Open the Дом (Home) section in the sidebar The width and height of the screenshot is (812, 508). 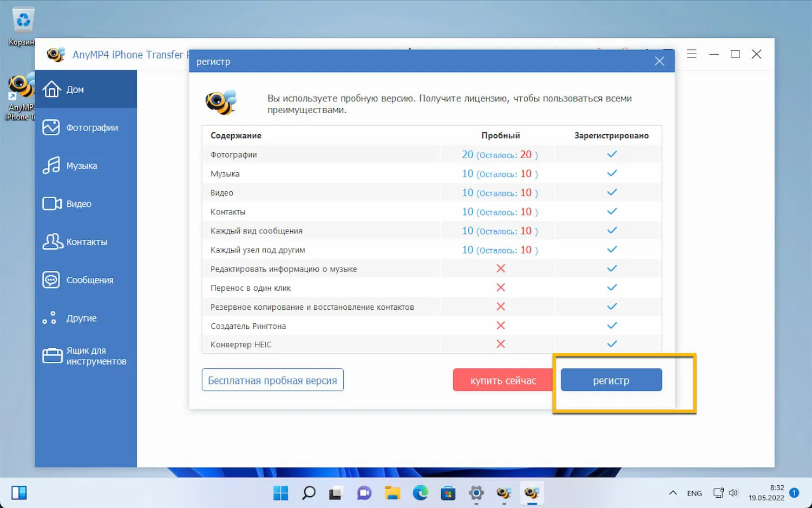point(76,89)
